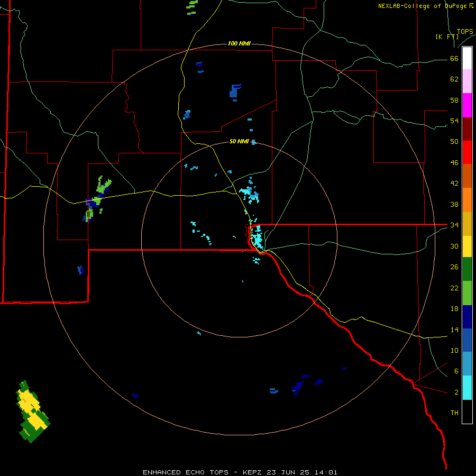
Task: Click the legend value 38
Action: 454,204
